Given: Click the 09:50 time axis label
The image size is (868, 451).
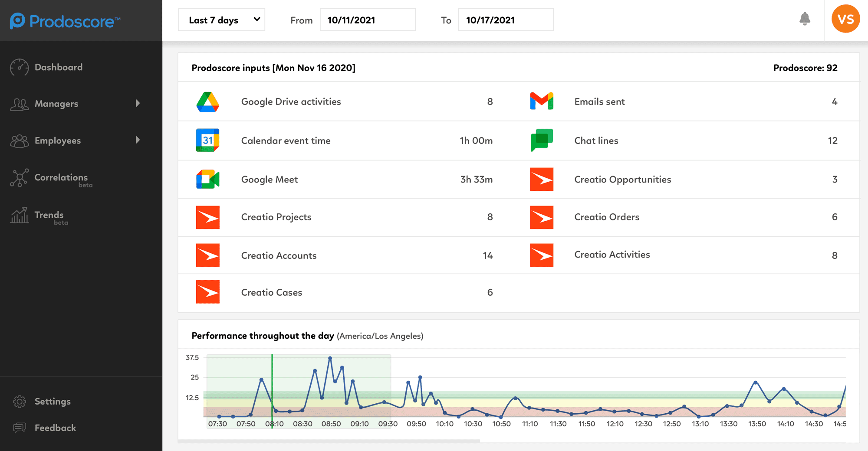Looking at the screenshot, I should tap(416, 424).
